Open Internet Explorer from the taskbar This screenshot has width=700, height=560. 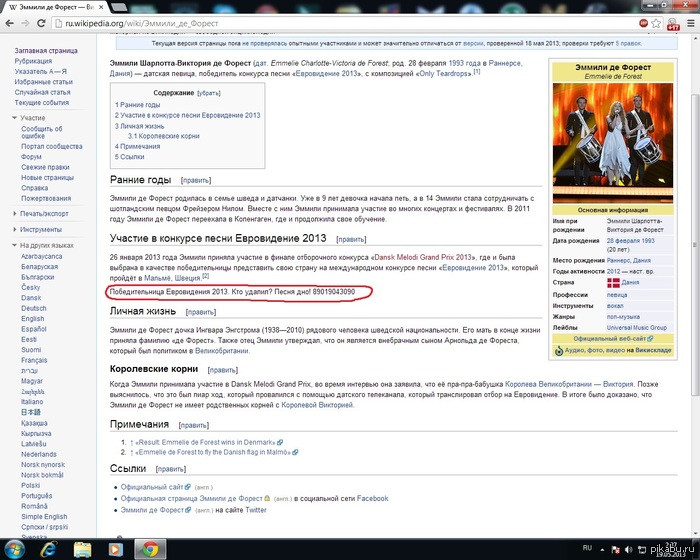point(49,549)
